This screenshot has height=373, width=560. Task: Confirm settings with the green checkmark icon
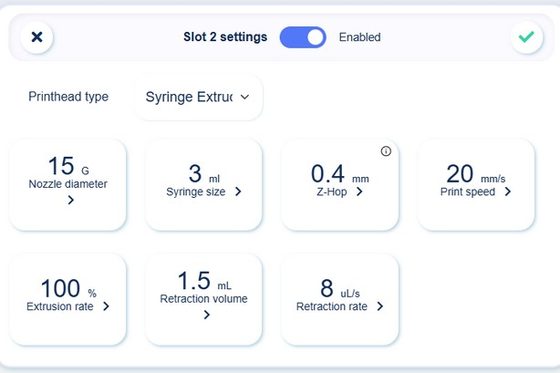tap(526, 37)
